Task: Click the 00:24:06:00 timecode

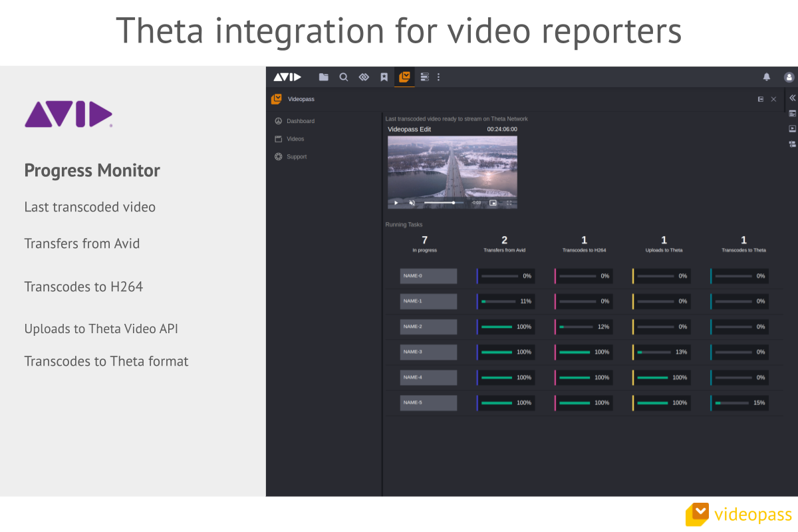Action: [x=502, y=129]
